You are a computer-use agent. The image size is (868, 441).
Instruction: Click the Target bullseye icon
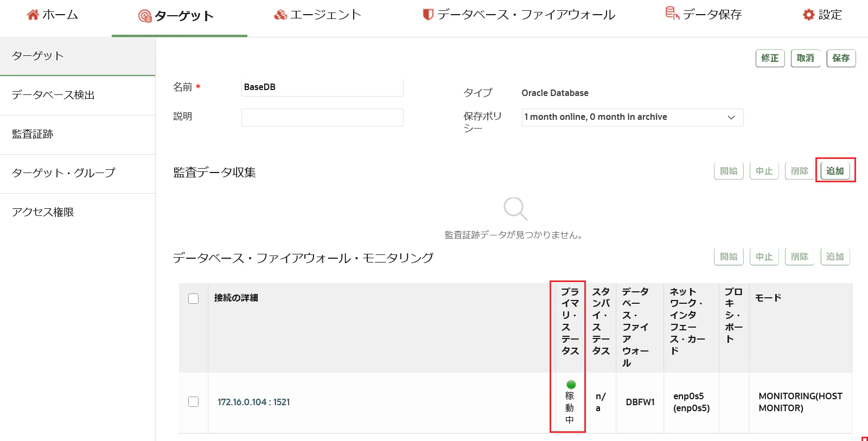tap(145, 16)
